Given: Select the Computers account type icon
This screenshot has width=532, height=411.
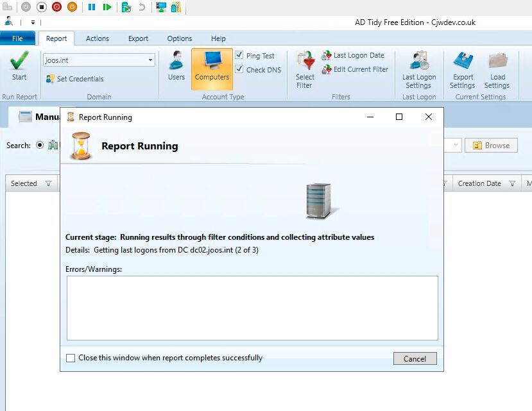Looking at the screenshot, I should [212, 67].
